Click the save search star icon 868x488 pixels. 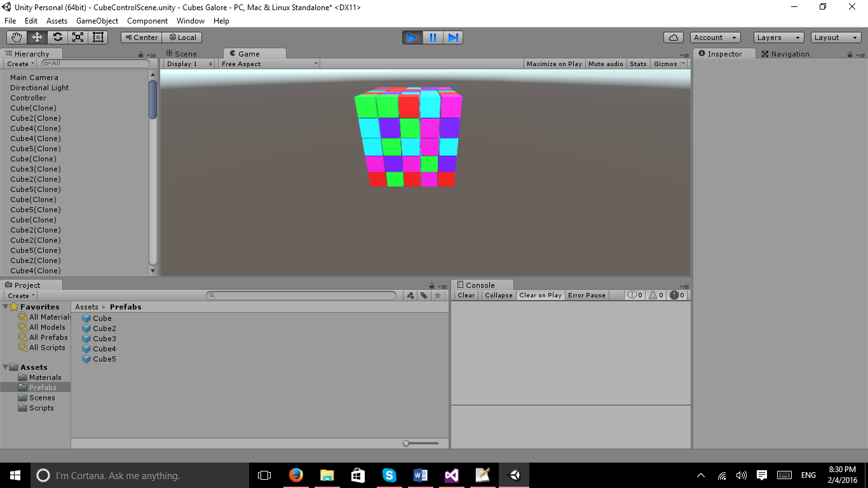coord(438,295)
